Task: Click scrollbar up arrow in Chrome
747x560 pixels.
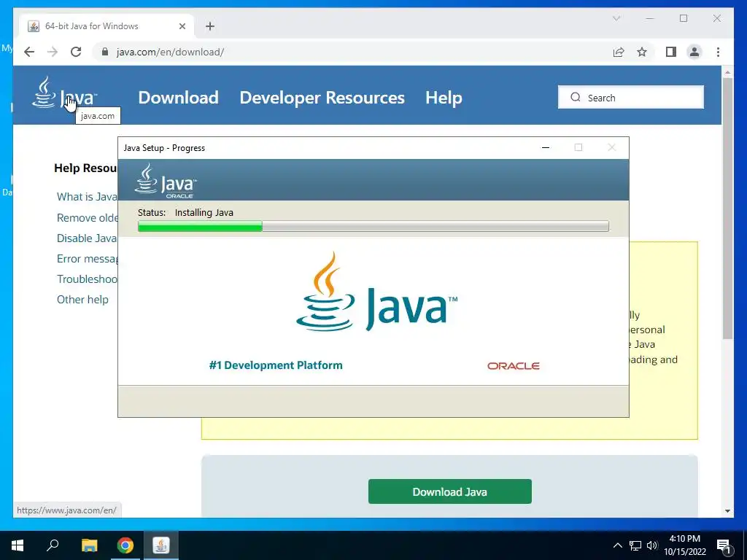Action: click(727, 72)
